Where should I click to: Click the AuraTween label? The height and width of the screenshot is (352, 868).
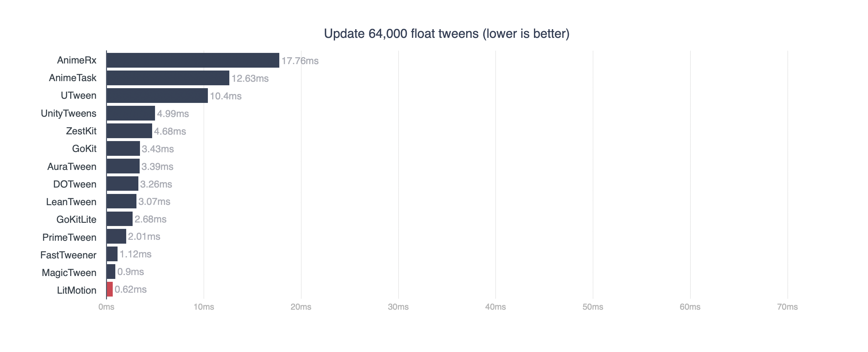72,167
